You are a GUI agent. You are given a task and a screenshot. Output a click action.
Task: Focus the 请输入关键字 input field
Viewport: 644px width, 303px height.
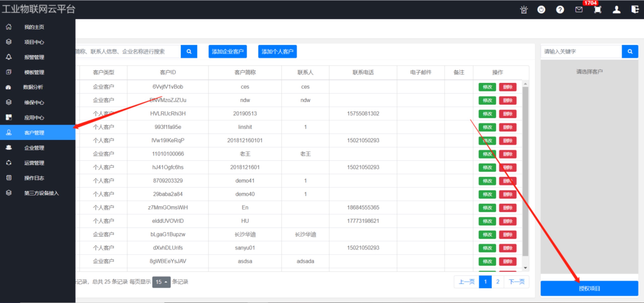coord(581,52)
